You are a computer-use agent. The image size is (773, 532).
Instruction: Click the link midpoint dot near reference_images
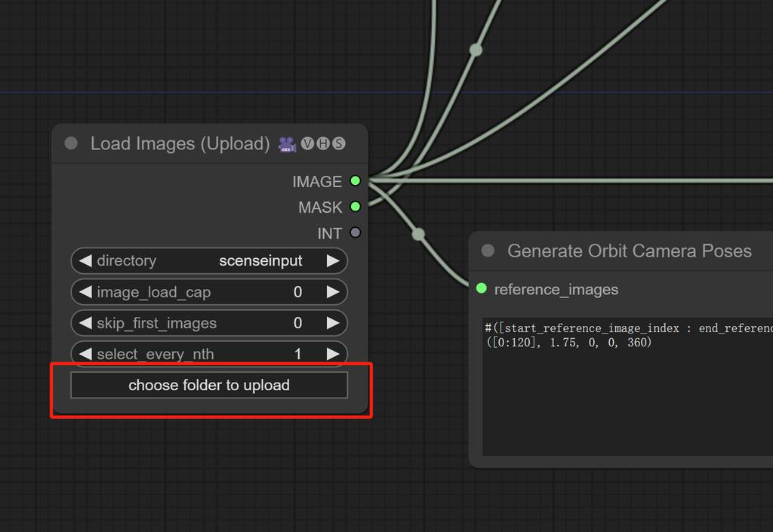(x=419, y=234)
